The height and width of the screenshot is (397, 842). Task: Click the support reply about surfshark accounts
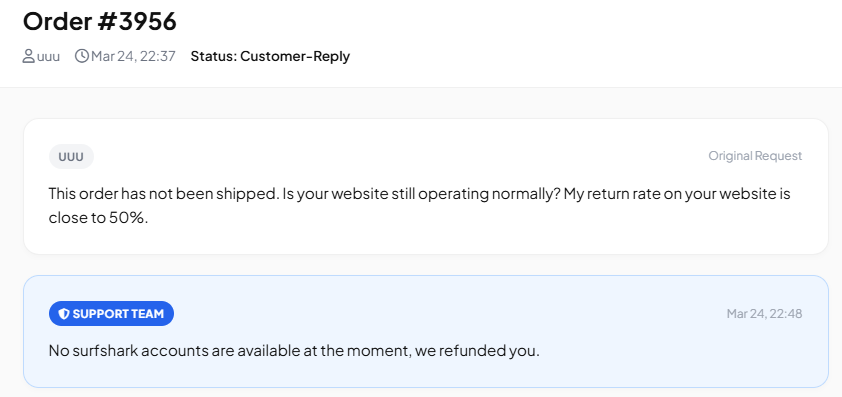pos(294,351)
